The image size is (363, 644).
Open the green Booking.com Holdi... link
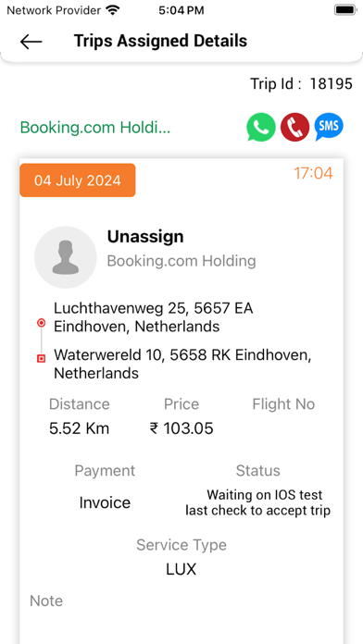[95, 128]
